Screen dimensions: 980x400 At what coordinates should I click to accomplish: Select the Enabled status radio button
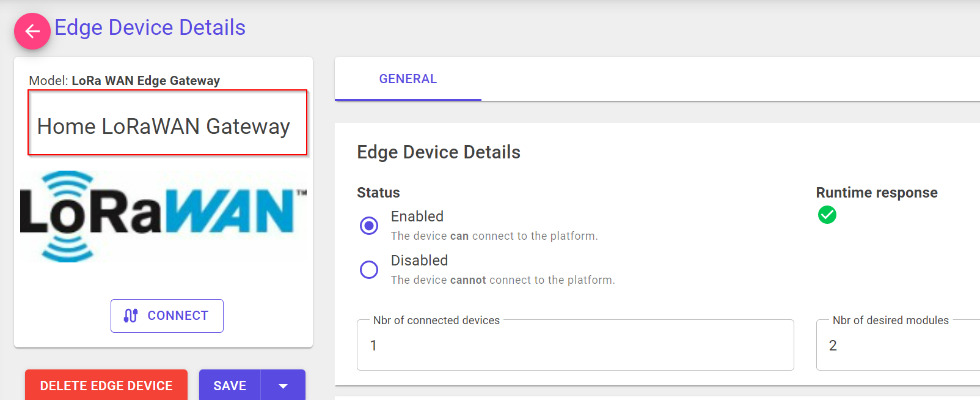pyautogui.click(x=369, y=226)
